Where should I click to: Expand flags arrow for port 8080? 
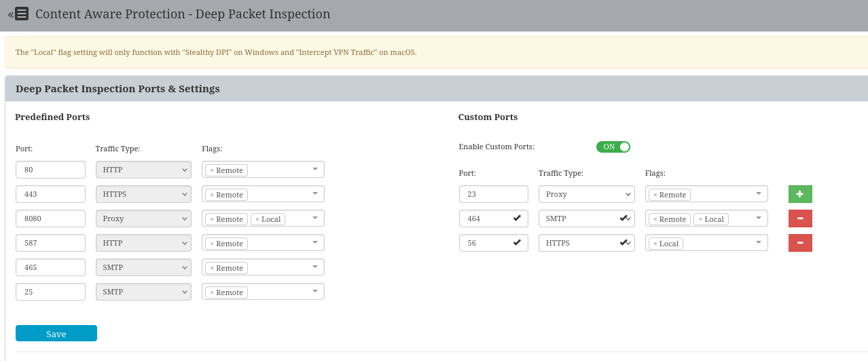[x=315, y=218]
